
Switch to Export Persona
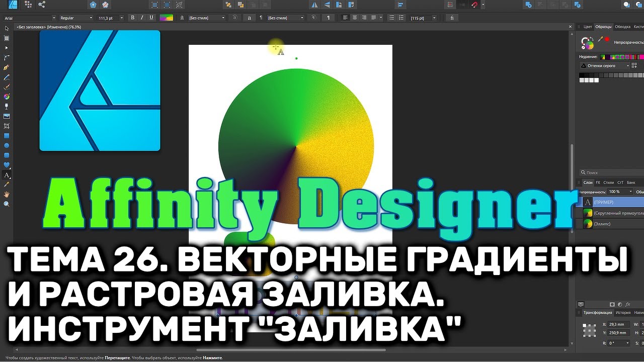pos(41,5)
